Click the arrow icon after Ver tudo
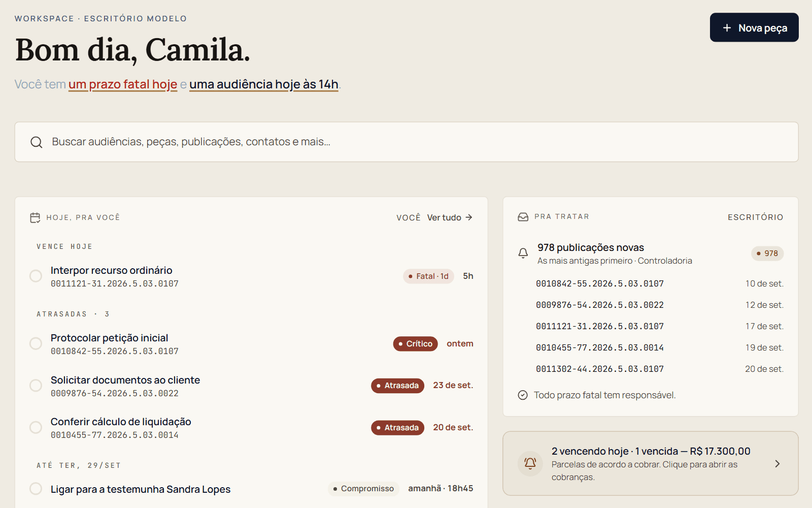Image resolution: width=812 pixels, height=508 pixels. (469, 217)
